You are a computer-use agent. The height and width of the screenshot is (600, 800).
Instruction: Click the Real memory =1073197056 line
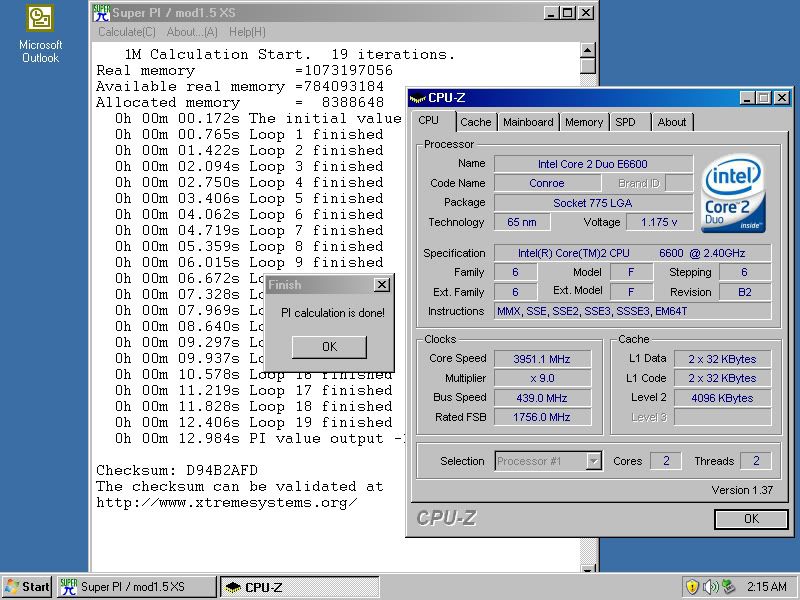[x=244, y=70]
